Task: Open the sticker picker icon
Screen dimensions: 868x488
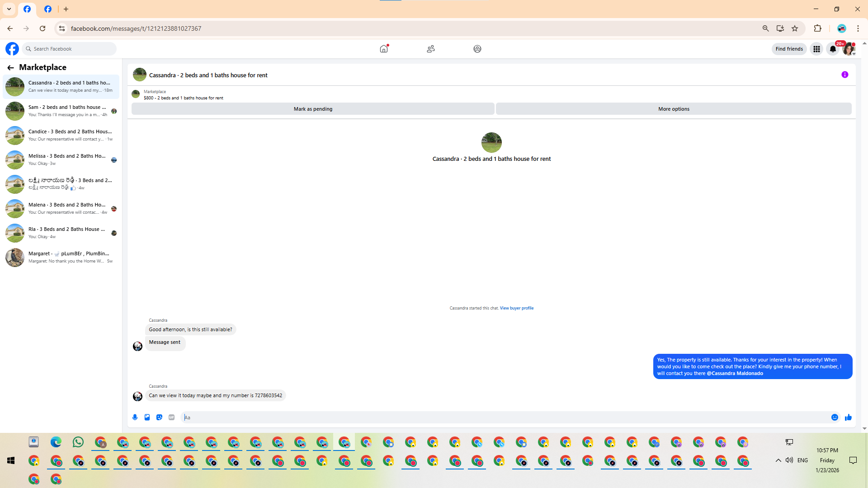Action: (x=159, y=418)
